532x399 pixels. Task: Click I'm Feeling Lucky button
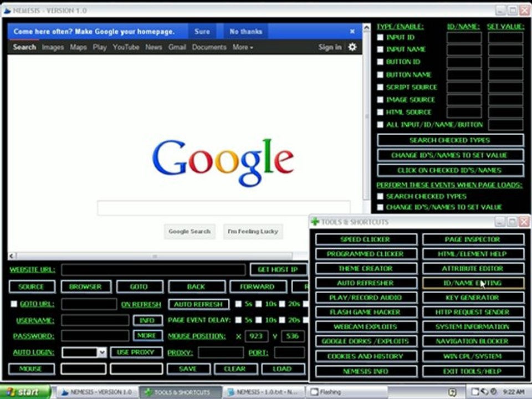[253, 232]
